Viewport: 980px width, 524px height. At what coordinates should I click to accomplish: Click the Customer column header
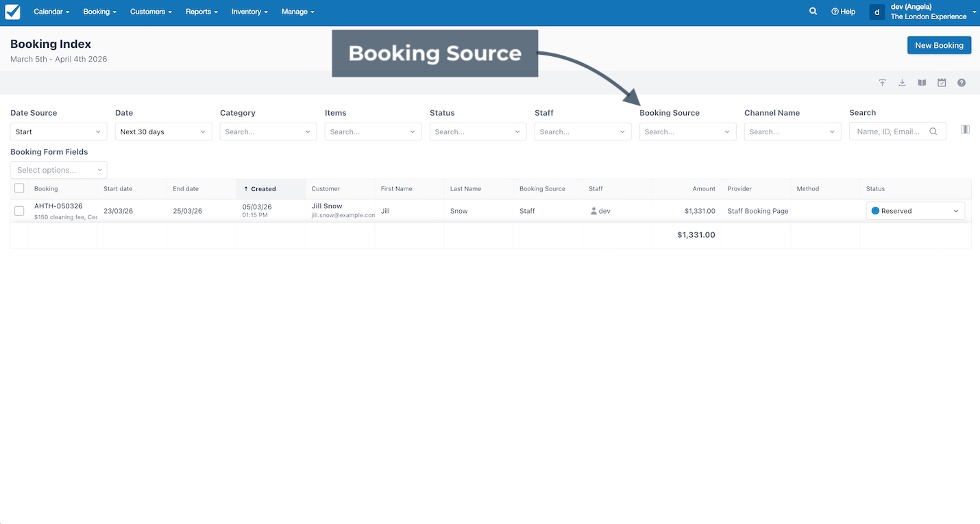tap(340, 188)
